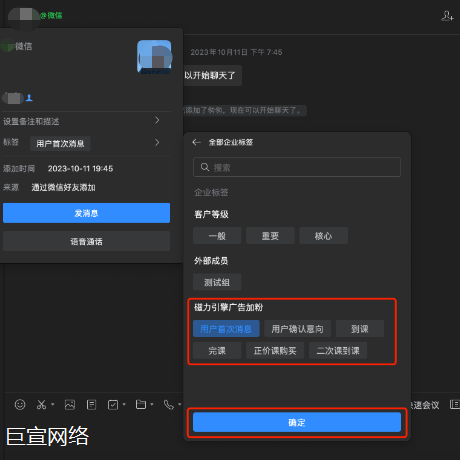
Task: Open screenshot options dropdown arrow
Action: tap(53, 404)
